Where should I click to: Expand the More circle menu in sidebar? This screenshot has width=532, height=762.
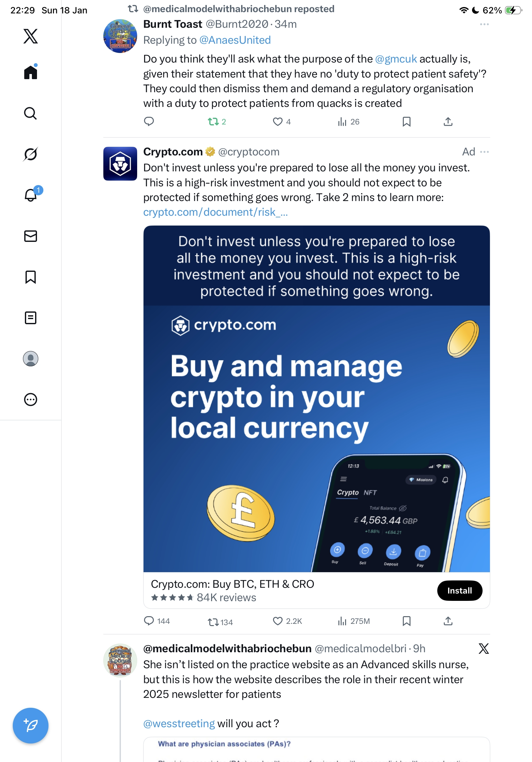(31, 399)
